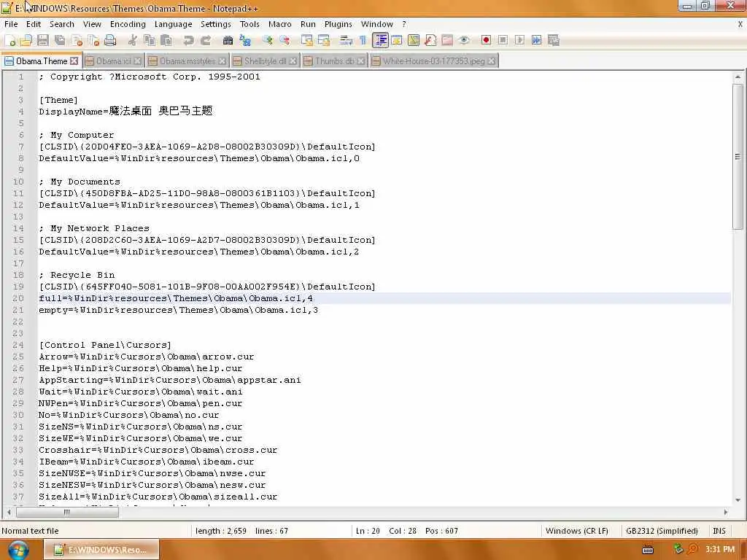Click the Windows (CR LF) status field
Screen dimensions: 747x560
pyautogui.click(x=576, y=531)
